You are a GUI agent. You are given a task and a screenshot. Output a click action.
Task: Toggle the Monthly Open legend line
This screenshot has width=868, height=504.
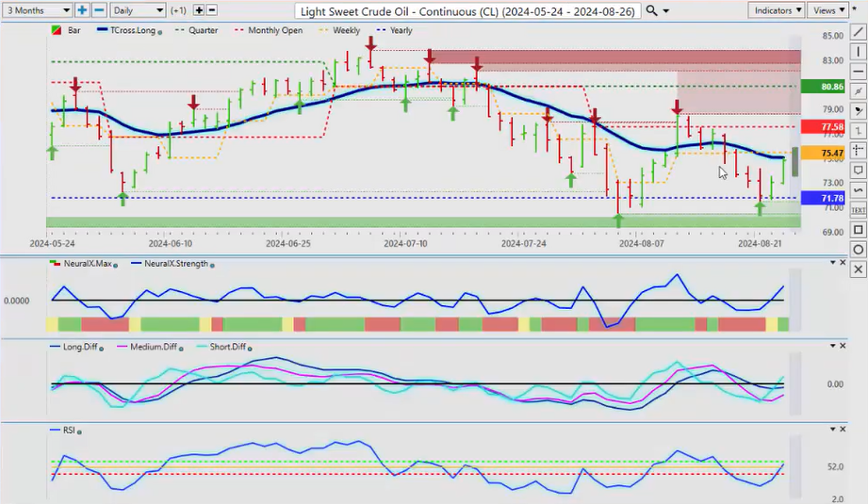pyautogui.click(x=274, y=30)
